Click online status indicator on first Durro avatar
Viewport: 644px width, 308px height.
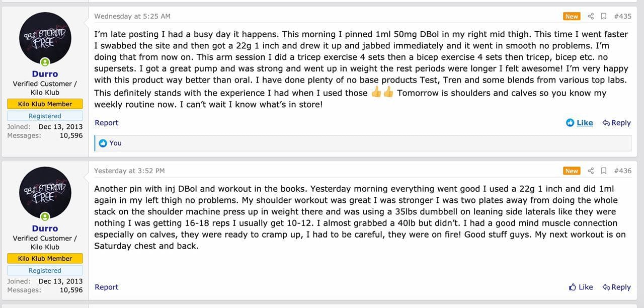tap(45, 62)
